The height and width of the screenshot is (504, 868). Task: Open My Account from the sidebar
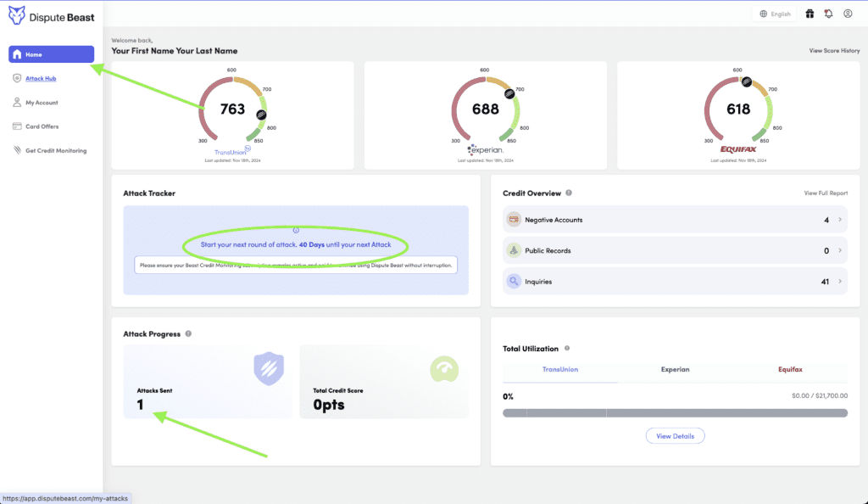click(x=42, y=103)
